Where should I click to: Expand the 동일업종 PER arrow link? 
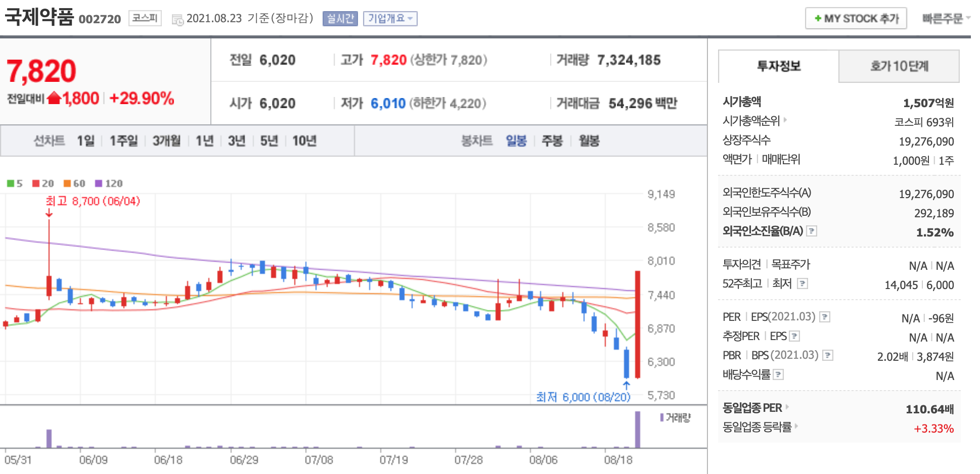(x=787, y=407)
